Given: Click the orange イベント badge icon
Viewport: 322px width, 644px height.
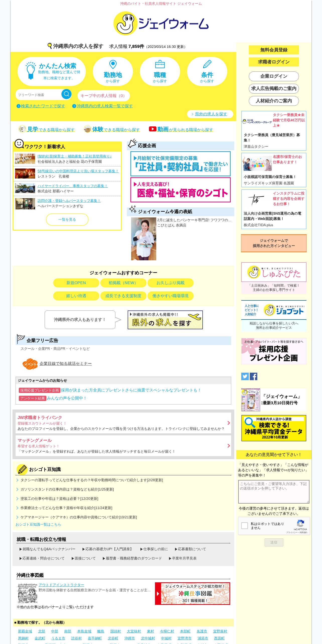Looking at the screenshot, I should [30, 364].
